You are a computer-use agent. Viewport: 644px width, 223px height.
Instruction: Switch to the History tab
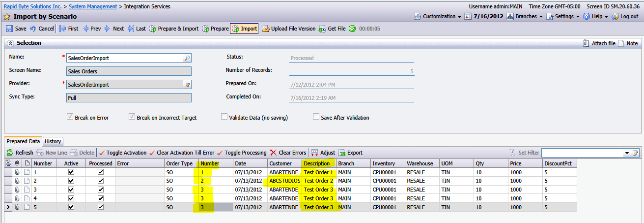pyautogui.click(x=53, y=141)
